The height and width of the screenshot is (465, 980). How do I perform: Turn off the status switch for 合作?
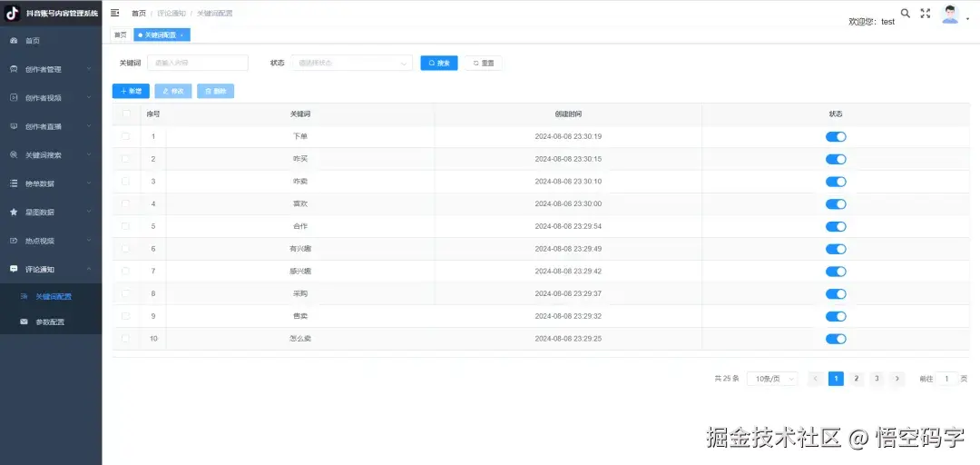(x=836, y=226)
